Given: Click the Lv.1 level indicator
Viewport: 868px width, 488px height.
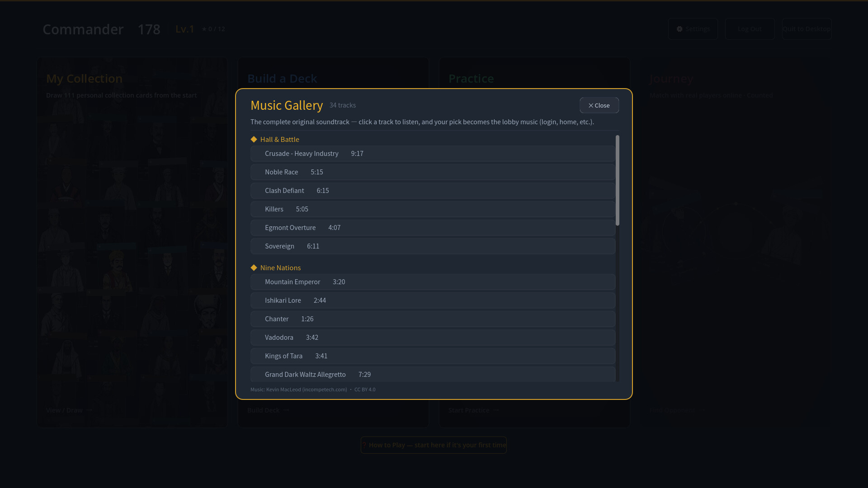Looking at the screenshot, I should [x=184, y=29].
